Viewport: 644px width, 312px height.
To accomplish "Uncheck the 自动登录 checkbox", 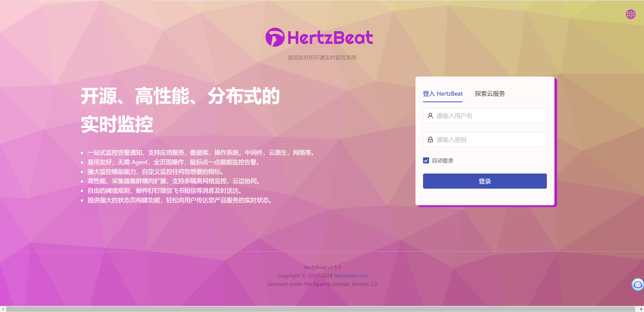I will tap(426, 161).
